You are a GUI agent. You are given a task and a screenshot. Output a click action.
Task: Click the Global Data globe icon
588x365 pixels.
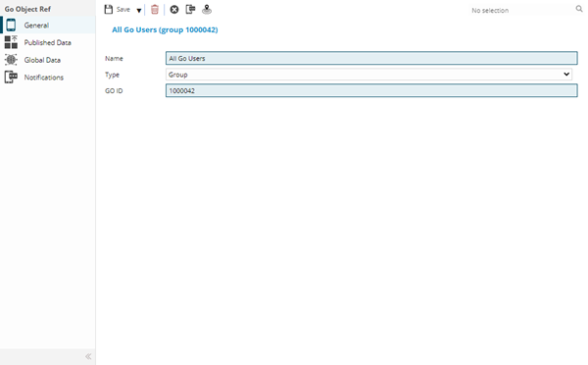click(x=11, y=60)
